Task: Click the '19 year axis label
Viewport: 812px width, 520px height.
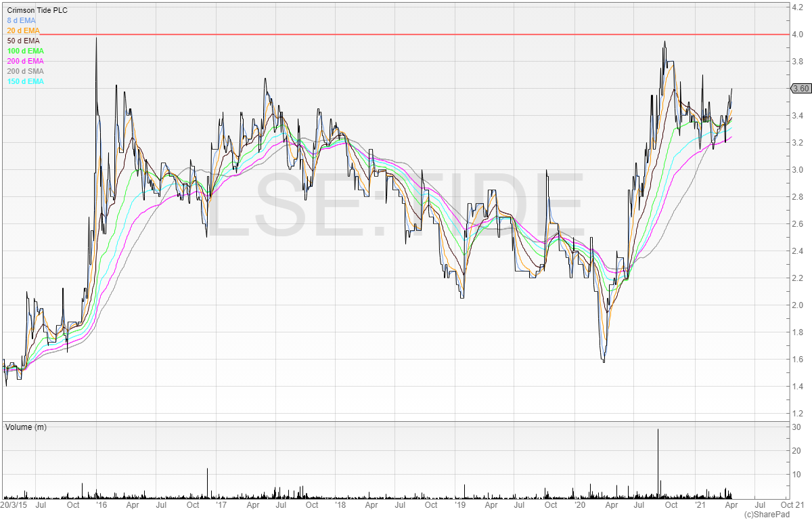Action: (460, 505)
